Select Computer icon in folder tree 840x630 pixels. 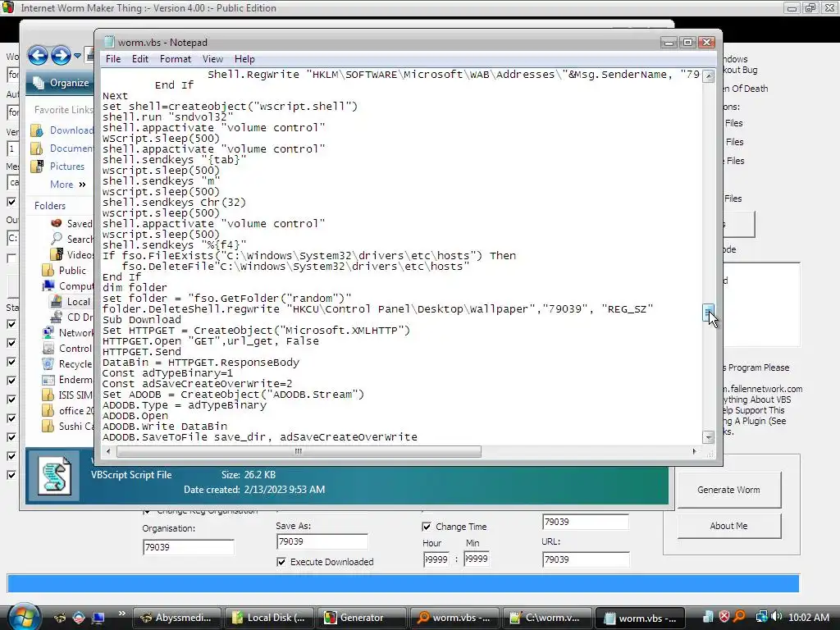coord(48,286)
